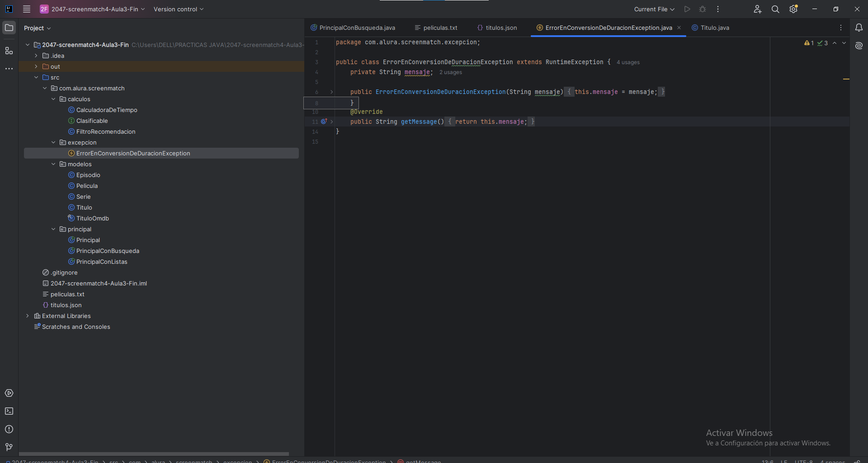Expand the out folder
868x463 pixels.
click(x=36, y=66)
